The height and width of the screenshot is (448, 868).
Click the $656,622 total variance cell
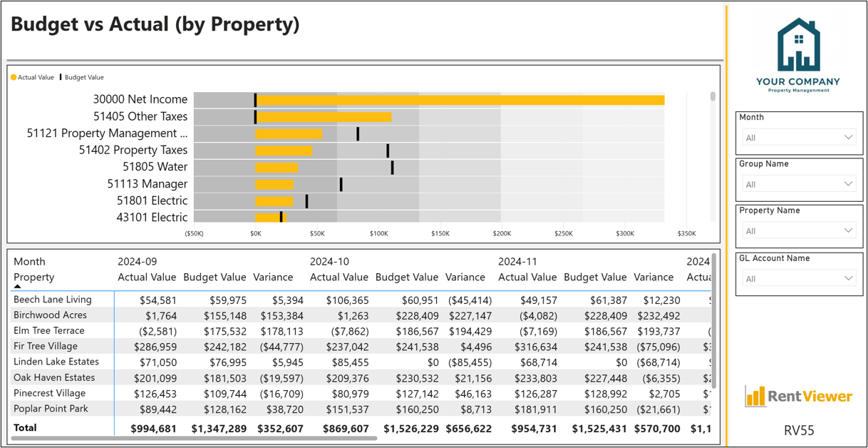point(469,429)
